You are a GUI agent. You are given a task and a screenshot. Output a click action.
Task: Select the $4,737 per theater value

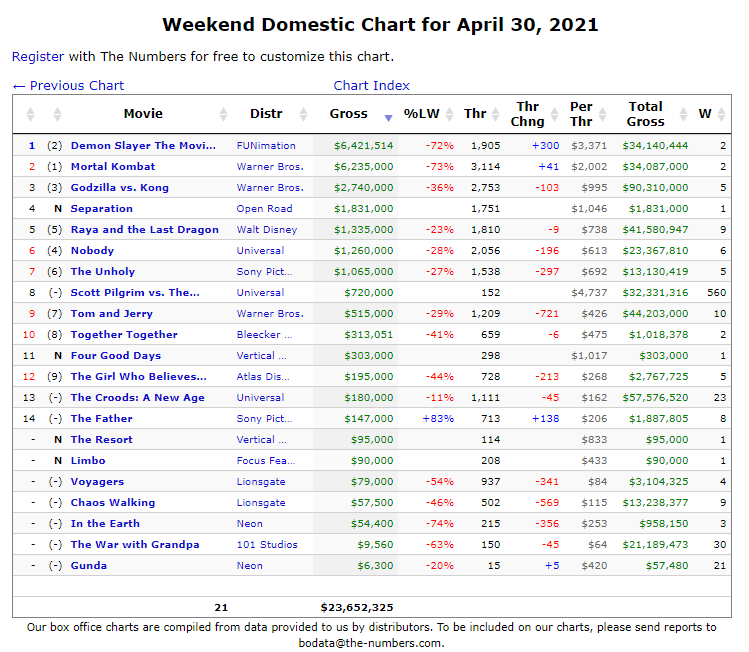tap(589, 293)
